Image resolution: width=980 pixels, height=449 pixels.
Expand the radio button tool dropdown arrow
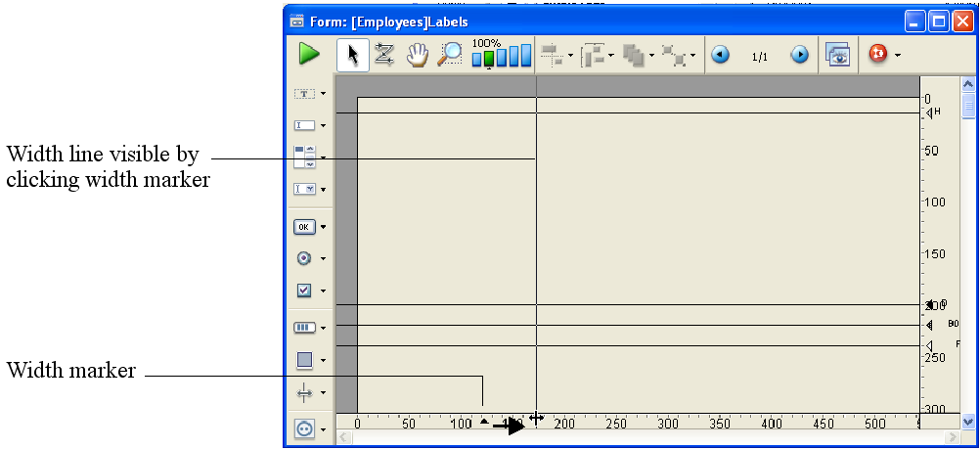323,258
